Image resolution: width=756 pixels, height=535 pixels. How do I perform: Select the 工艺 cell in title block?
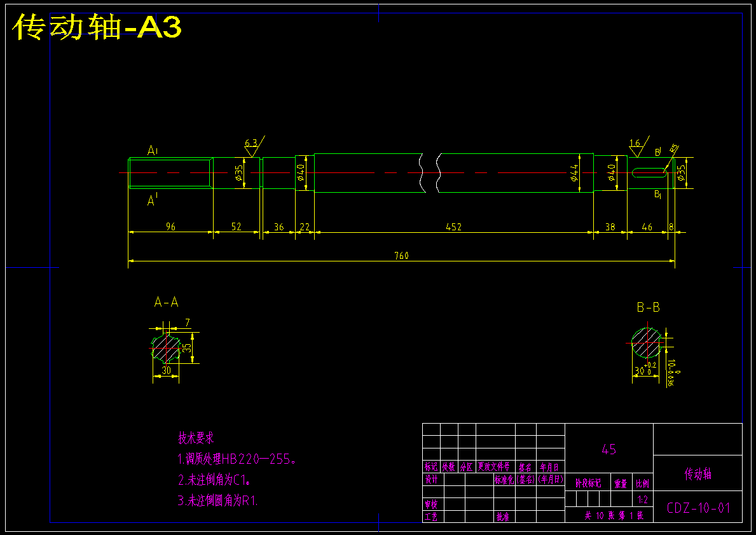tap(431, 517)
